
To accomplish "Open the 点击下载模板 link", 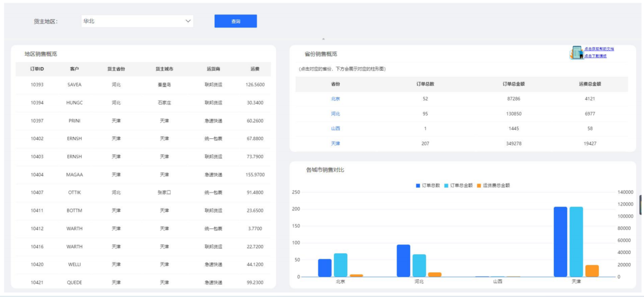I will (x=596, y=55).
